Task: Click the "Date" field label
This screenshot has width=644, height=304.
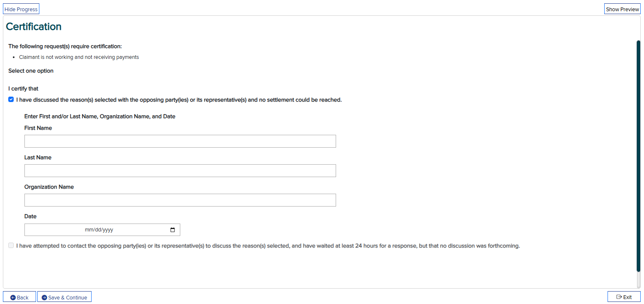Action: coord(30,216)
